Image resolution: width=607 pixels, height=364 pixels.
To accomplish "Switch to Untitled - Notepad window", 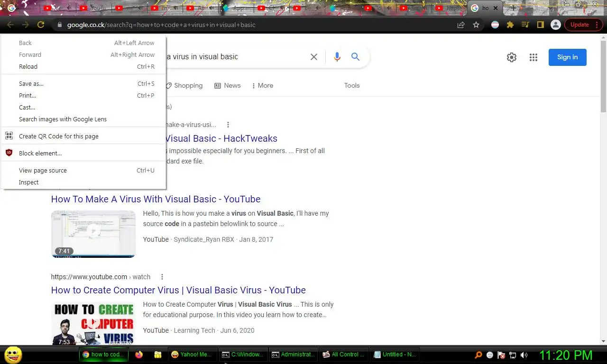I will pos(395,355).
